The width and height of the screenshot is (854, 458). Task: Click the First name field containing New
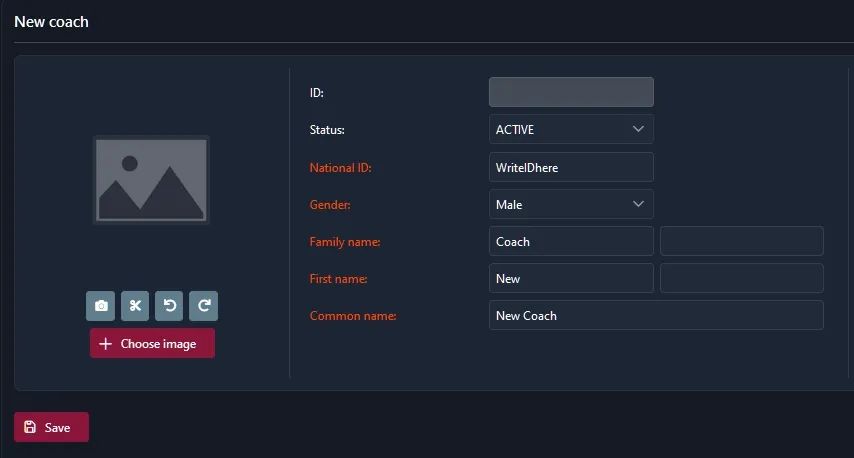[x=571, y=278]
